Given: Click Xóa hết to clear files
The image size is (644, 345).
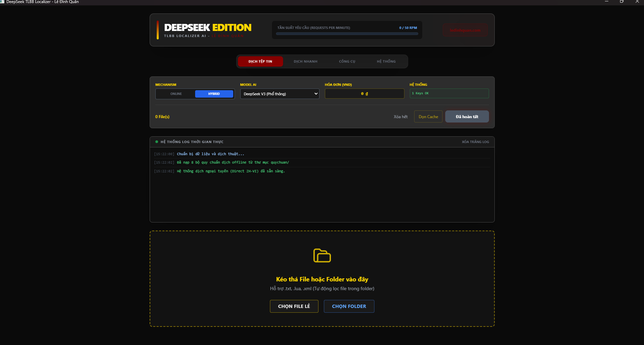Looking at the screenshot, I should 400,117.
